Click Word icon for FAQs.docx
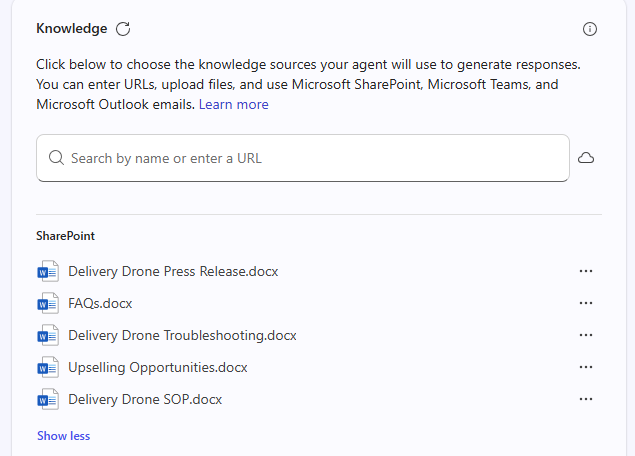The height and width of the screenshot is (456, 635). [48, 303]
